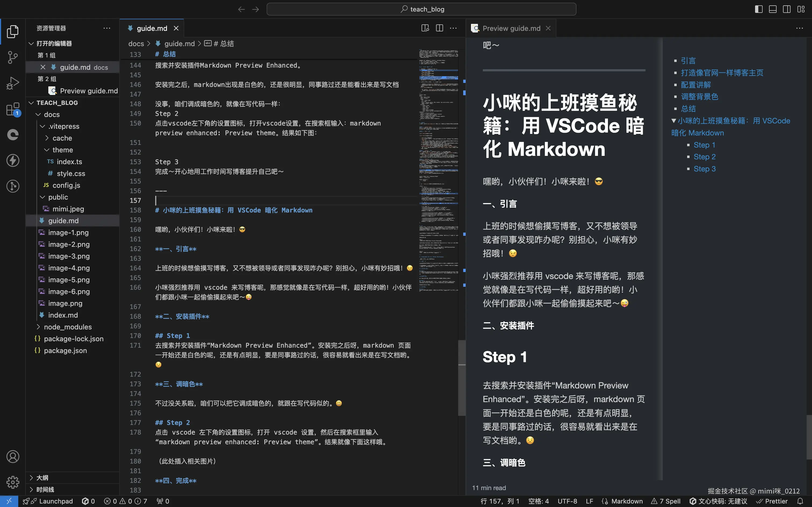Expand the node_modules folder

click(x=67, y=327)
